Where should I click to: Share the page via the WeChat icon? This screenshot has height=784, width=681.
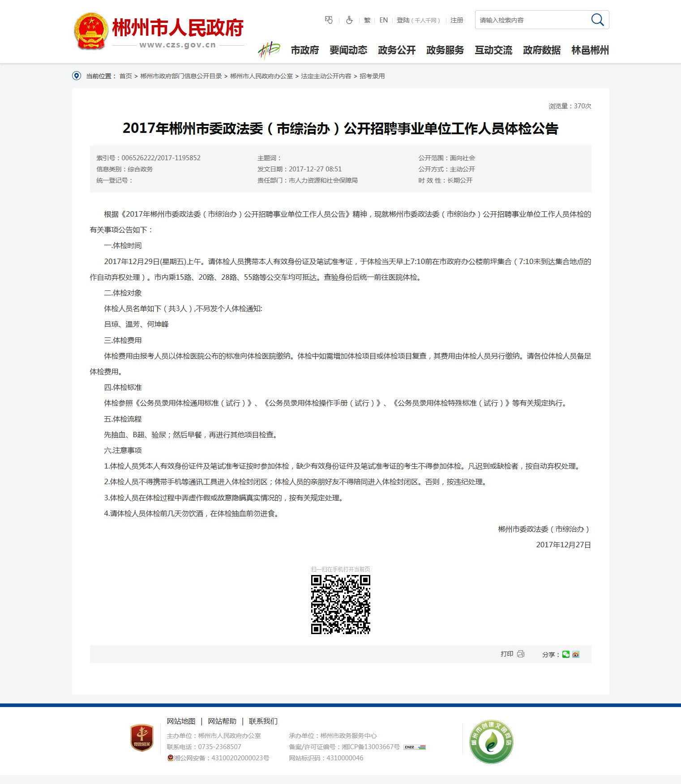coord(566,654)
